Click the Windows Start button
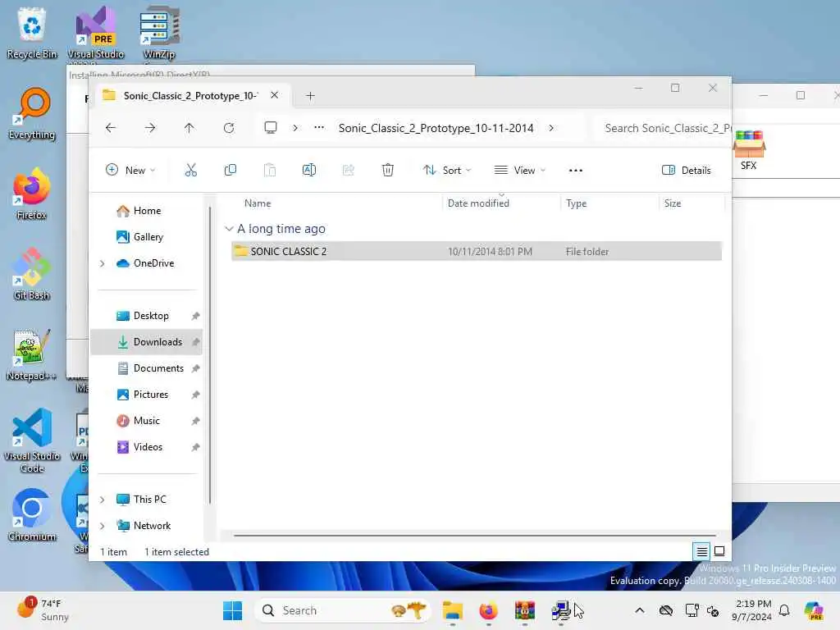Image resolution: width=840 pixels, height=630 pixels. (232, 610)
